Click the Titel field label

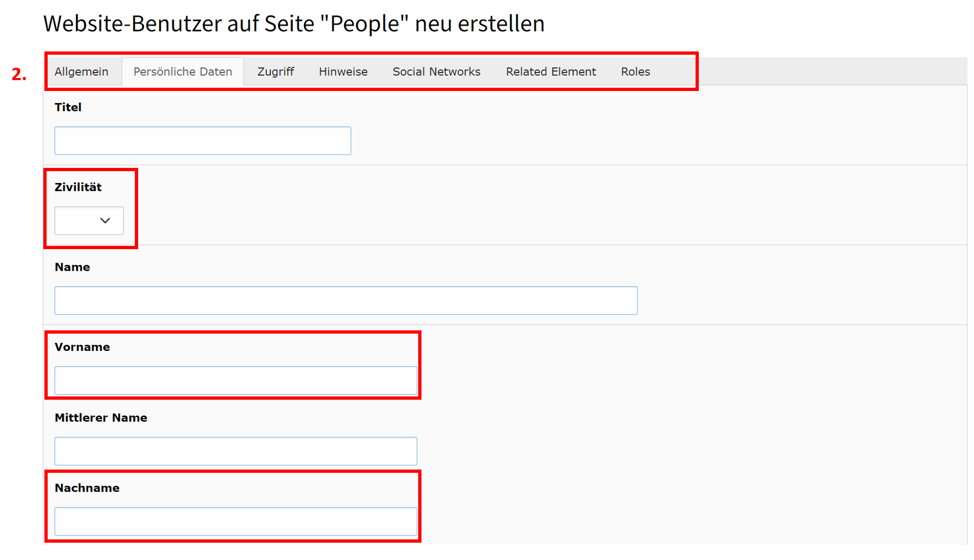coord(68,107)
